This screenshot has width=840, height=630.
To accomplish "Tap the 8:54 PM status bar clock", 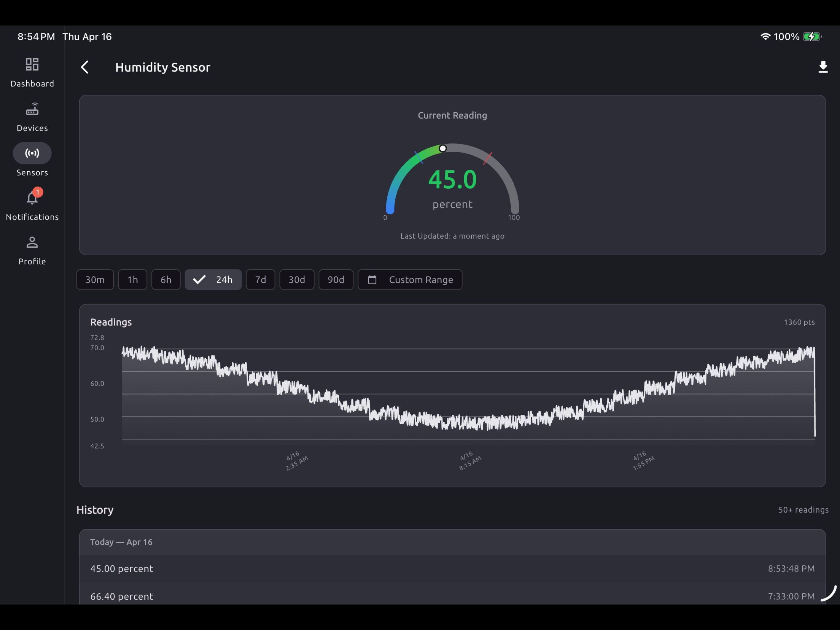I will point(36,37).
